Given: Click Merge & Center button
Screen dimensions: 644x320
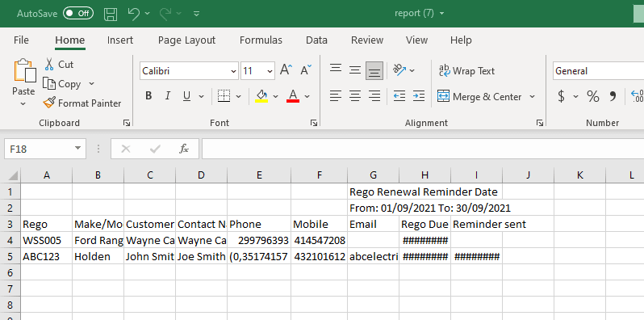Looking at the screenshot, I should pos(479,97).
